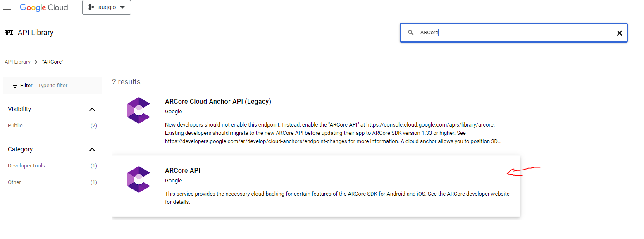
Task: Open the ARCore API result title
Action: [x=182, y=170]
